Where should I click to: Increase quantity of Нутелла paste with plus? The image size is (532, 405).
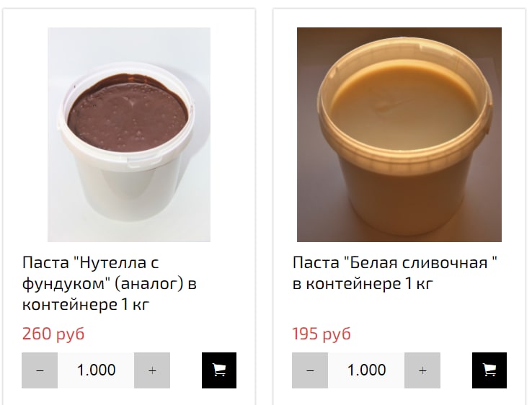[x=152, y=370]
